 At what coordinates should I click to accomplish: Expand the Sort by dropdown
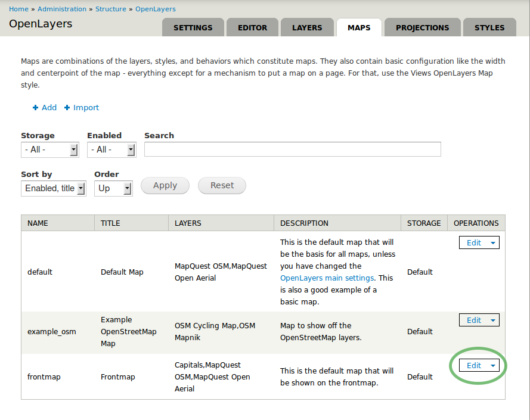pos(52,188)
